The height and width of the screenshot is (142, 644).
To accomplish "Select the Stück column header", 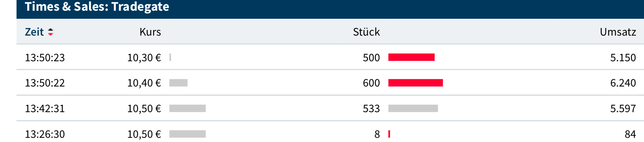I will click(366, 32).
